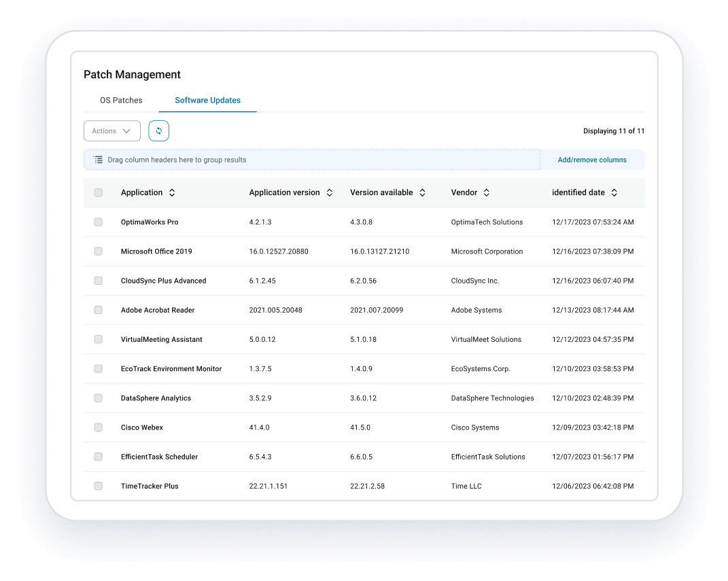Select the Software Updates tab

(x=207, y=101)
